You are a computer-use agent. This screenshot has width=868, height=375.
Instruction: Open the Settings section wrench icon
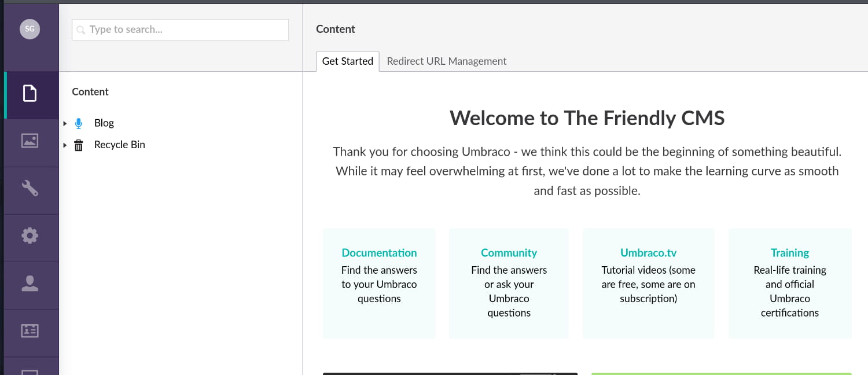[30, 188]
